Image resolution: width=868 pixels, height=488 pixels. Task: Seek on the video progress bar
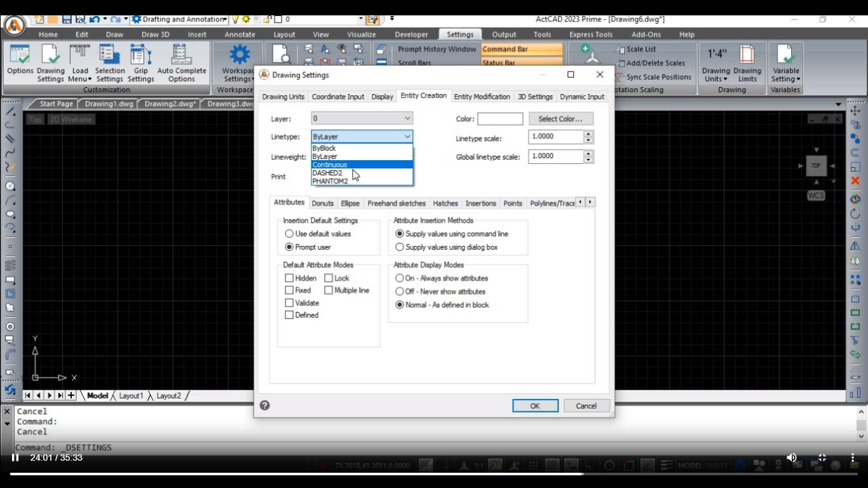434,473
